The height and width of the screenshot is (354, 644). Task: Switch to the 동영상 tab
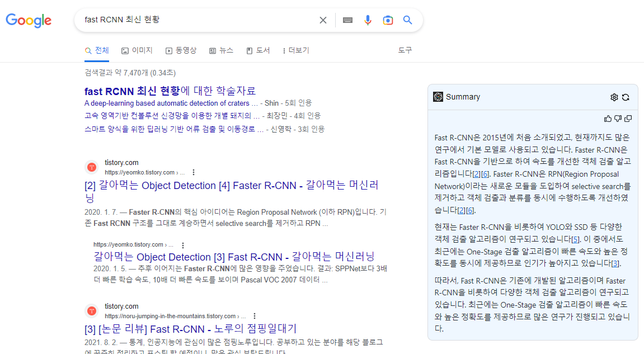pos(181,50)
